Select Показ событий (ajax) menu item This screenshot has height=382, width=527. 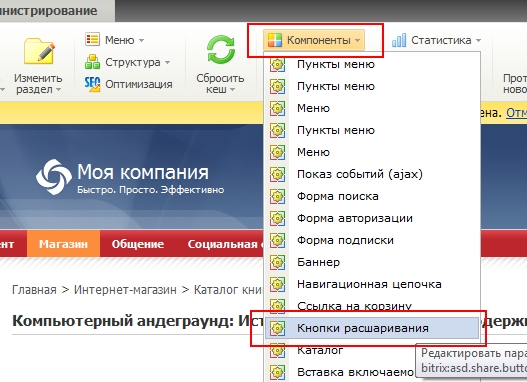372,174
